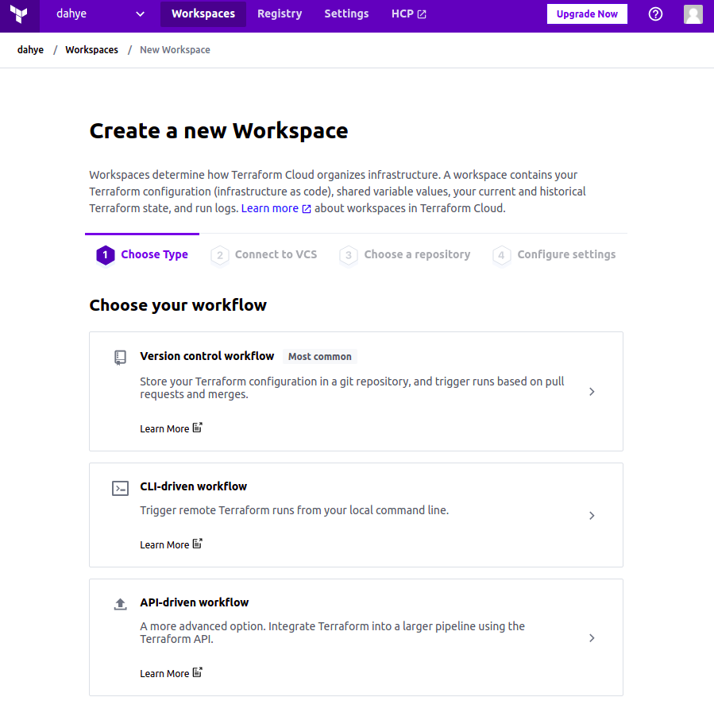714x728 pixels.
Task: Click the 'A more advanced option' description
Action: tap(332, 633)
